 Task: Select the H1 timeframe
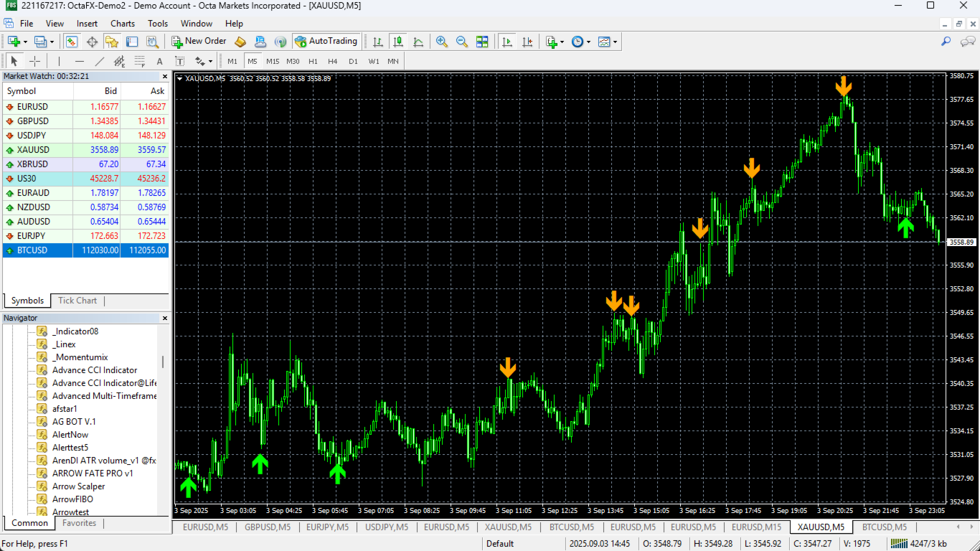pyautogui.click(x=313, y=61)
